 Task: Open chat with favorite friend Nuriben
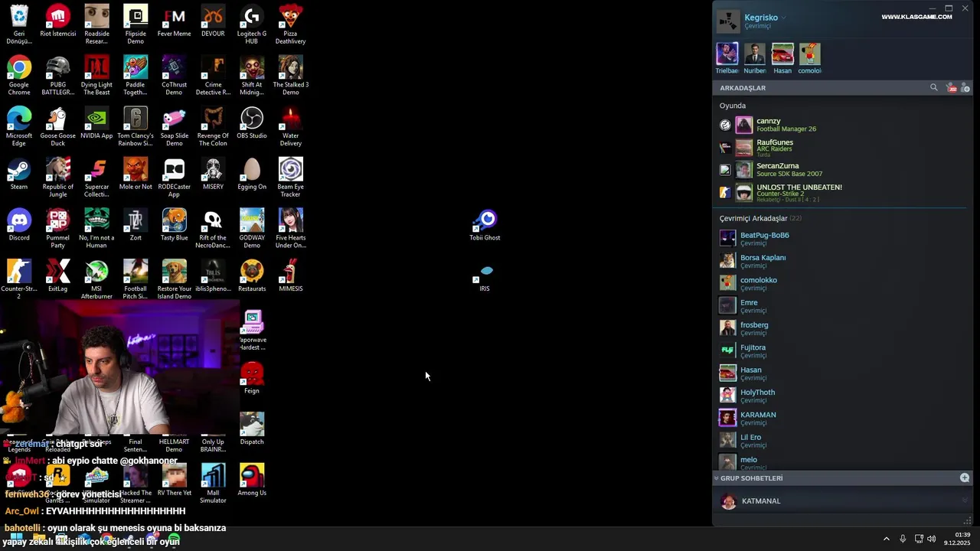click(x=755, y=58)
